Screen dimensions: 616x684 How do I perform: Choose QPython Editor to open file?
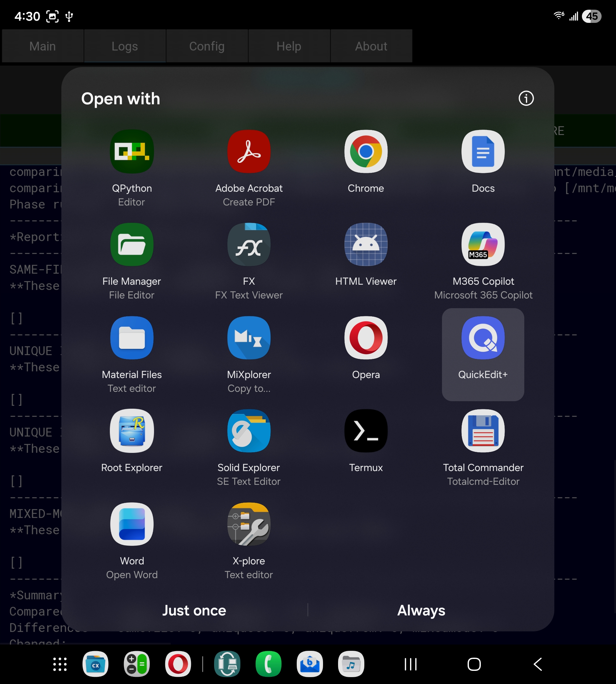132,152
